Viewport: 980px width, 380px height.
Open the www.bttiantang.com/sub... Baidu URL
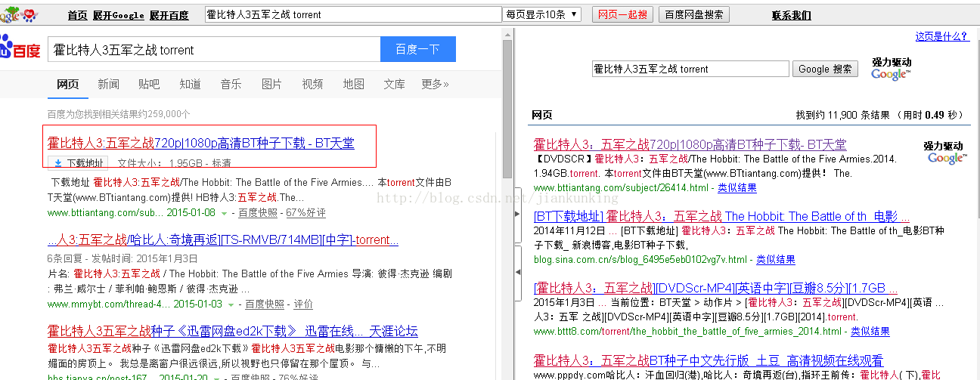[105, 214]
